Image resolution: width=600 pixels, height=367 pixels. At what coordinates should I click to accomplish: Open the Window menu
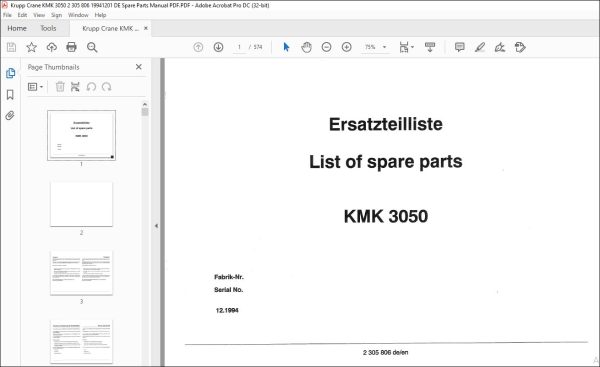78,15
